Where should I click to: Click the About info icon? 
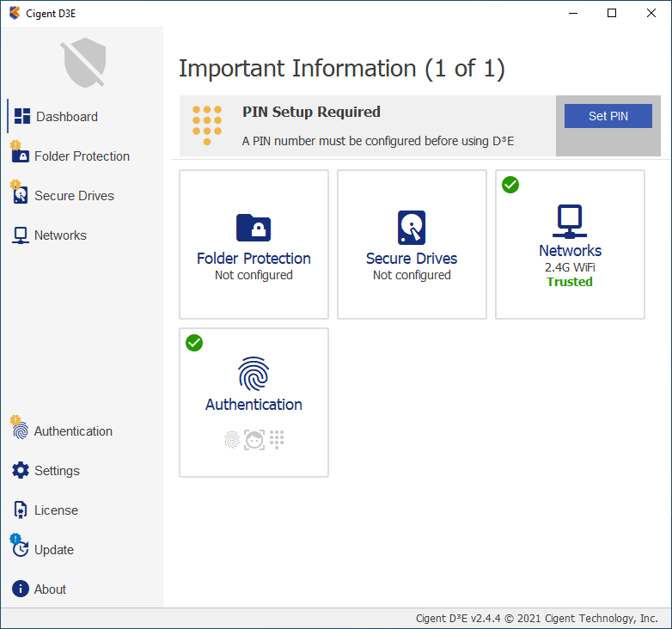click(20, 589)
